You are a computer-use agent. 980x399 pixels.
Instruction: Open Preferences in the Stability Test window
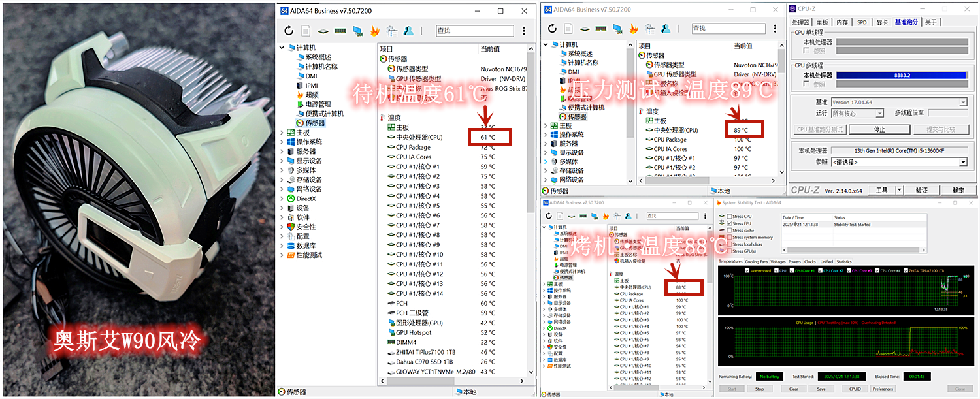pyautogui.click(x=883, y=389)
